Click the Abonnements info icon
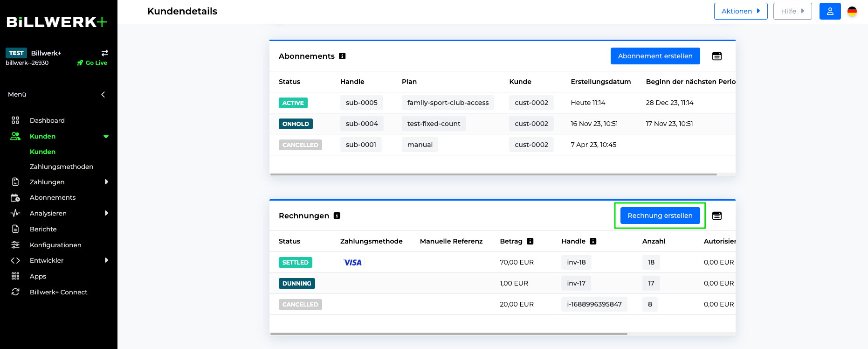This screenshot has width=868, height=349. (x=342, y=56)
